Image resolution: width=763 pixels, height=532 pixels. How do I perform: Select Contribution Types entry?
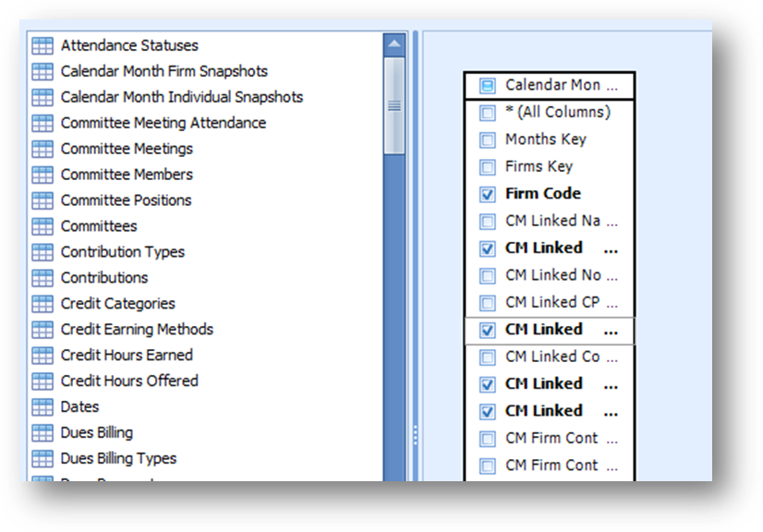[x=123, y=252]
